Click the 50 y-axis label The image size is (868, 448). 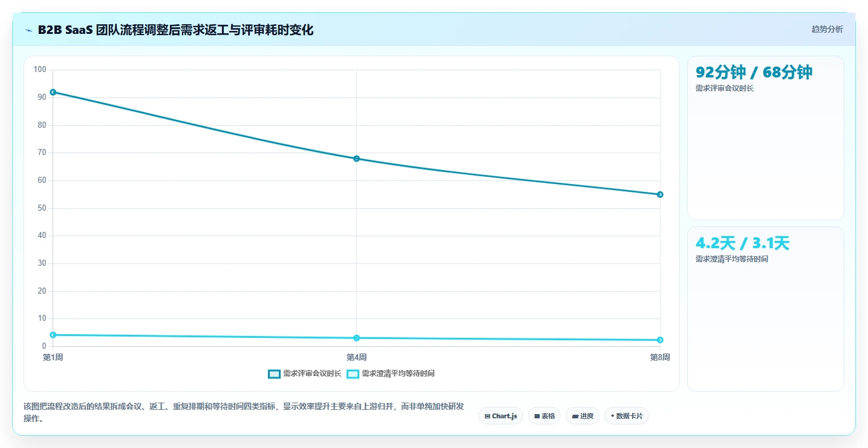tap(42, 208)
